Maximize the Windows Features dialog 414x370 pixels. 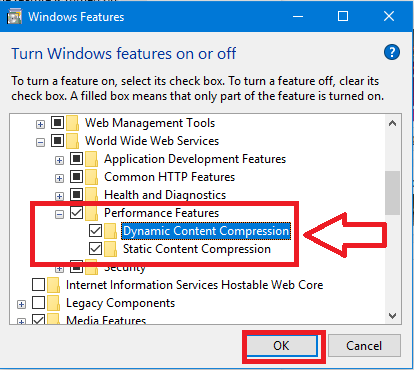click(x=343, y=16)
